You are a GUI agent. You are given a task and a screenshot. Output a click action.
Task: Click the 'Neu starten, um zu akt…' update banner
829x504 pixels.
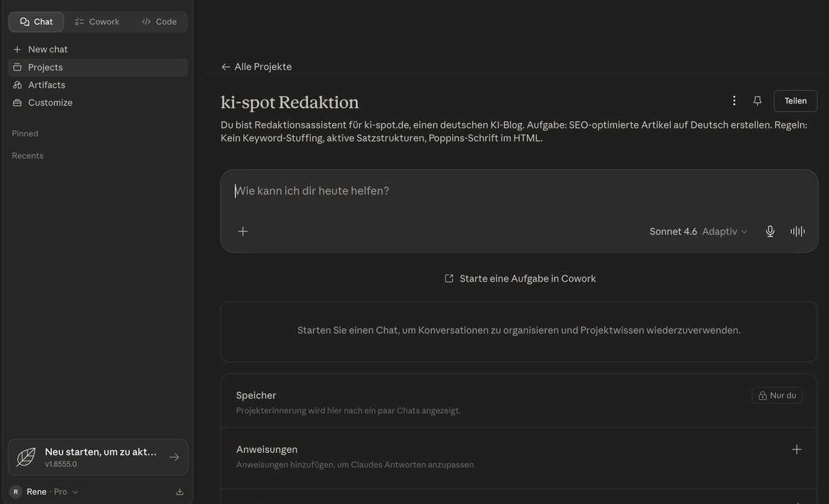(97, 457)
